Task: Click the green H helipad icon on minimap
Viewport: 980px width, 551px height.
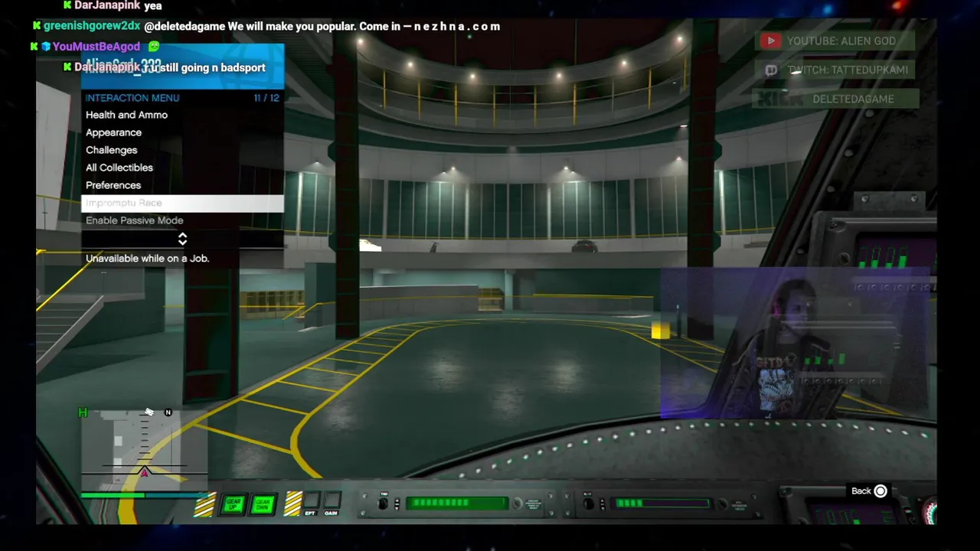Action: click(83, 413)
